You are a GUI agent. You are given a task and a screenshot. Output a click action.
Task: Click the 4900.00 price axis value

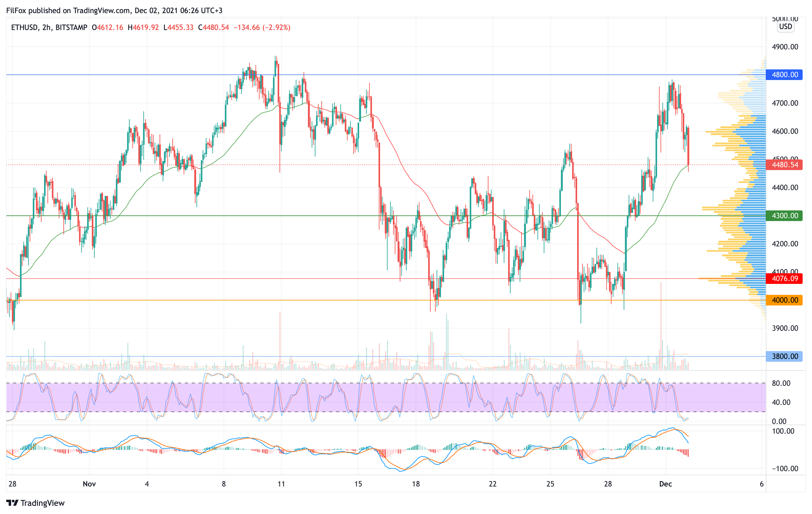coord(785,47)
